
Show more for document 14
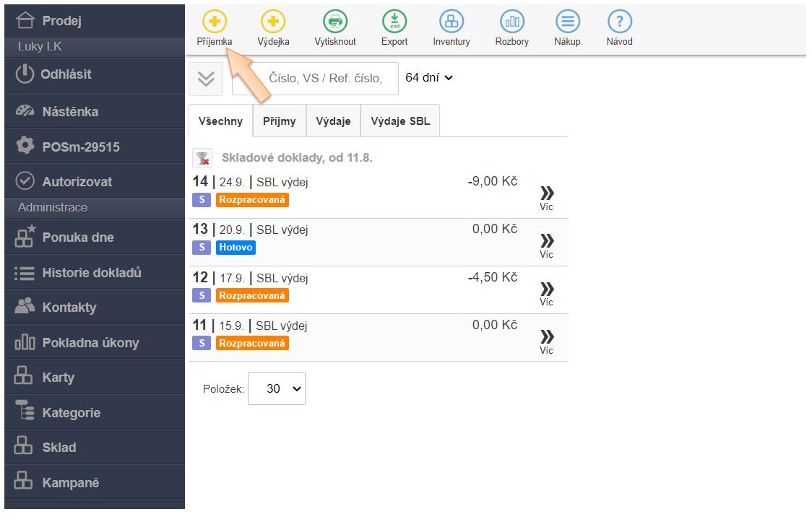(547, 197)
